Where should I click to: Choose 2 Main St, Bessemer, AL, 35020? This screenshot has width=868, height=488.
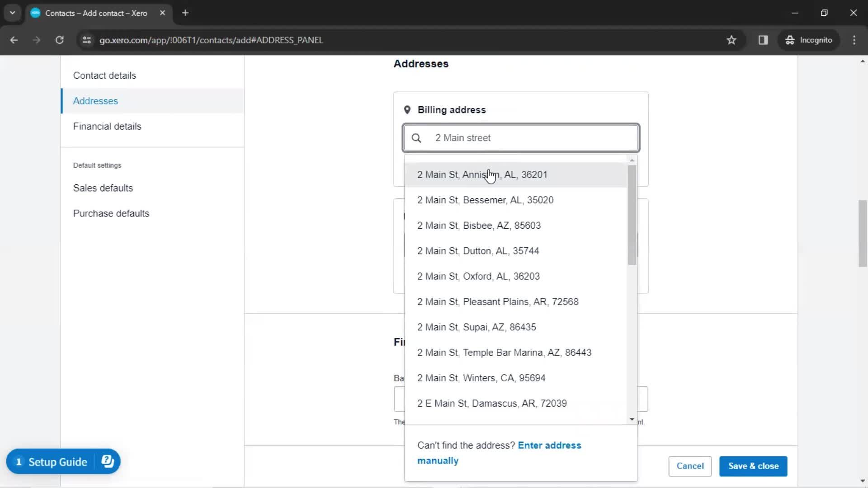[x=516, y=200]
